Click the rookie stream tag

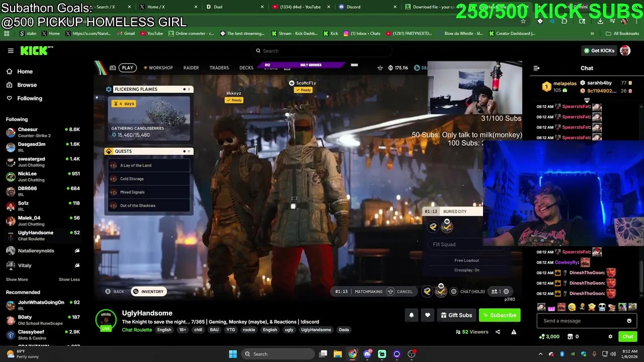point(249,330)
